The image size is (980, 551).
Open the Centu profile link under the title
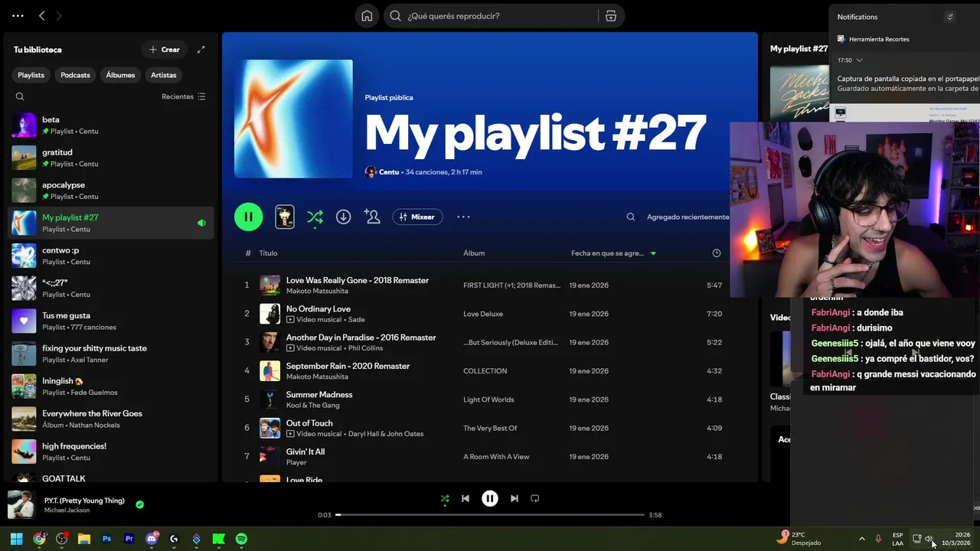tap(389, 172)
